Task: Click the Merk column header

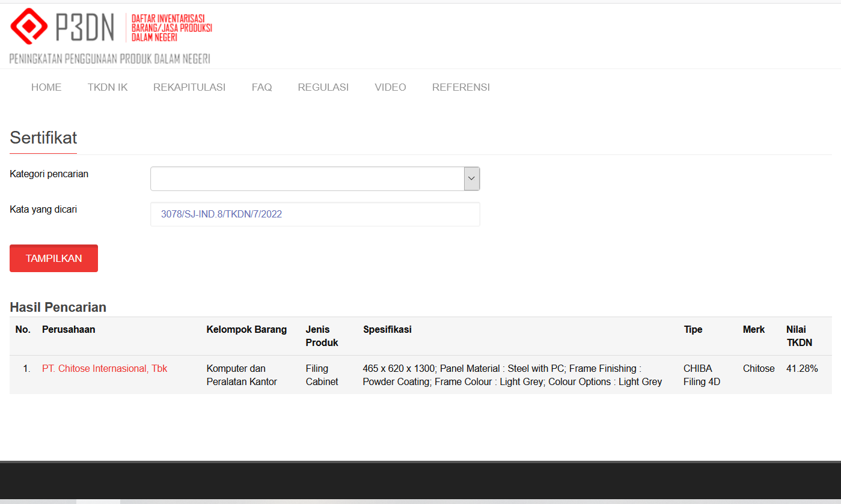Action: pyautogui.click(x=754, y=329)
